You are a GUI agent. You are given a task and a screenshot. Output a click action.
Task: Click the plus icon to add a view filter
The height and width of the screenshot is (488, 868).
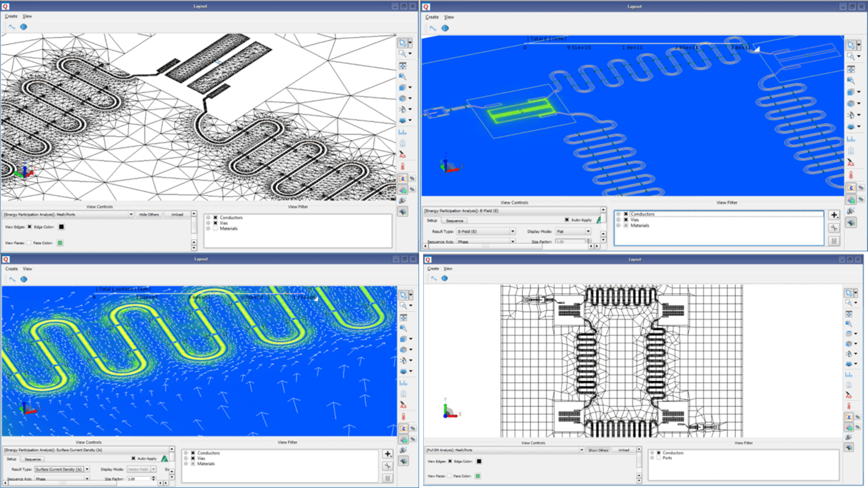(x=834, y=215)
